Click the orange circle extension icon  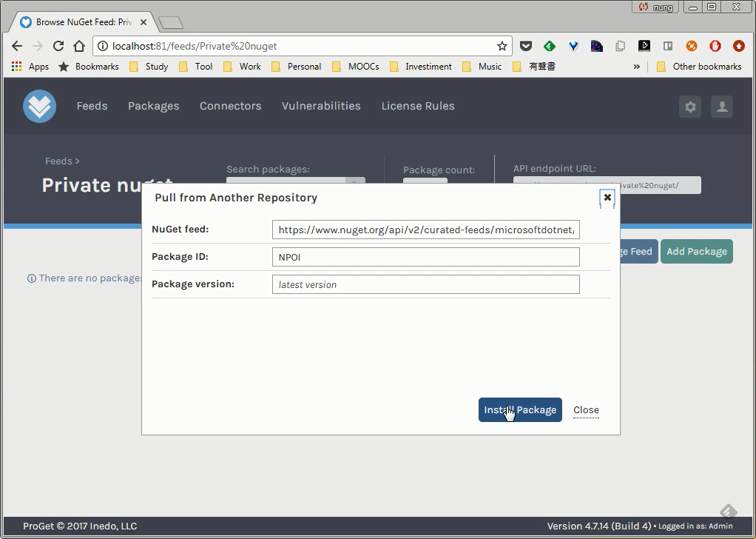(x=692, y=46)
